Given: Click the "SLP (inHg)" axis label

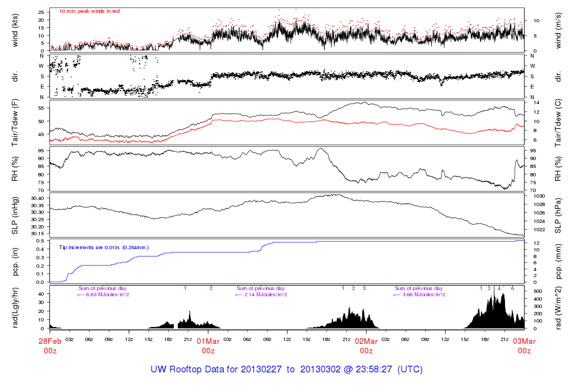Looking at the screenshot, I should tap(15, 216).
